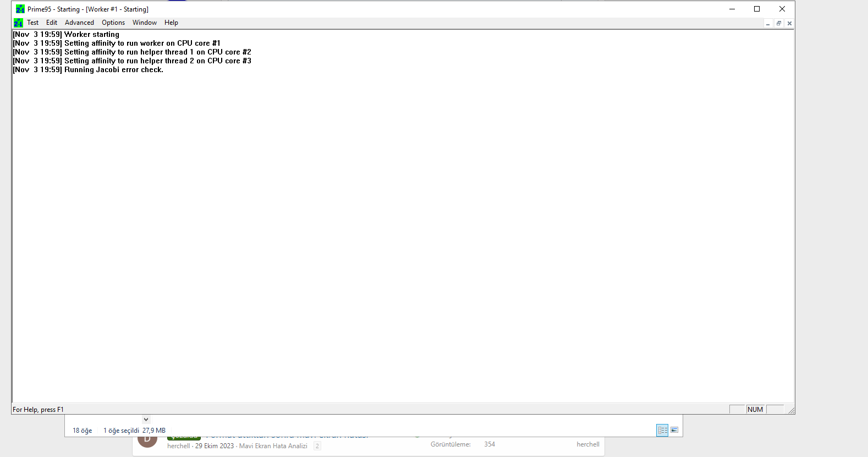Expand the chevron in File Explorer pane
The height and width of the screenshot is (457, 868).
click(x=146, y=419)
